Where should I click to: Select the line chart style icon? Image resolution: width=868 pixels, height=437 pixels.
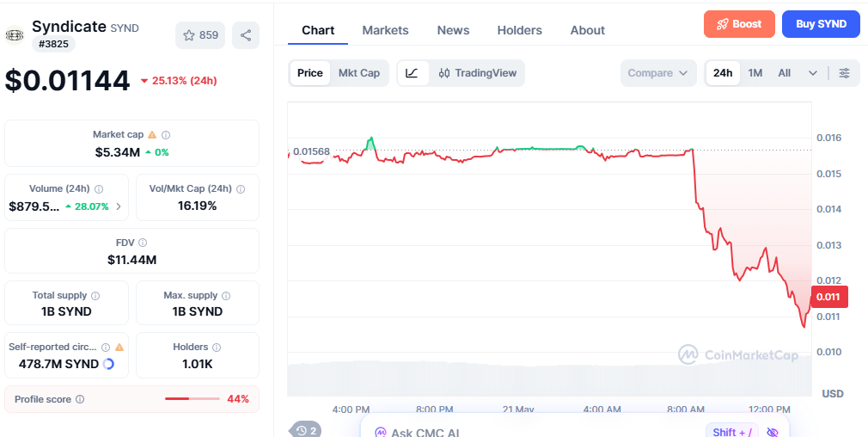tap(413, 73)
